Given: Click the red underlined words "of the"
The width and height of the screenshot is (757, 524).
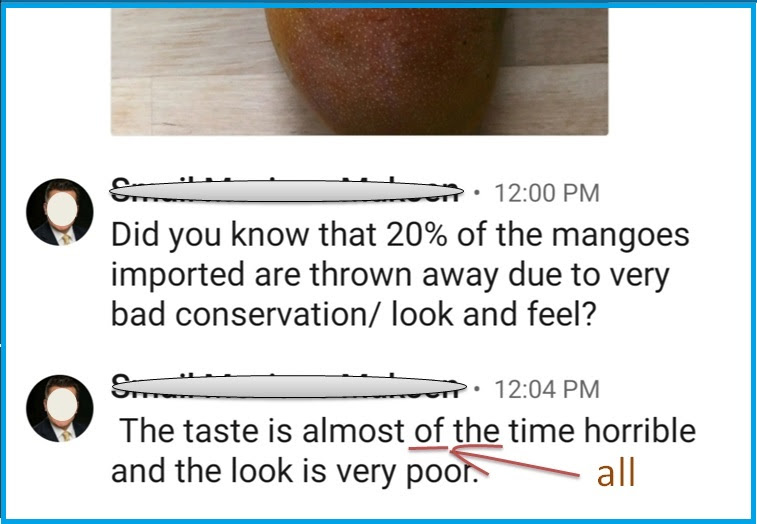Looking at the screenshot, I should pos(457,431).
